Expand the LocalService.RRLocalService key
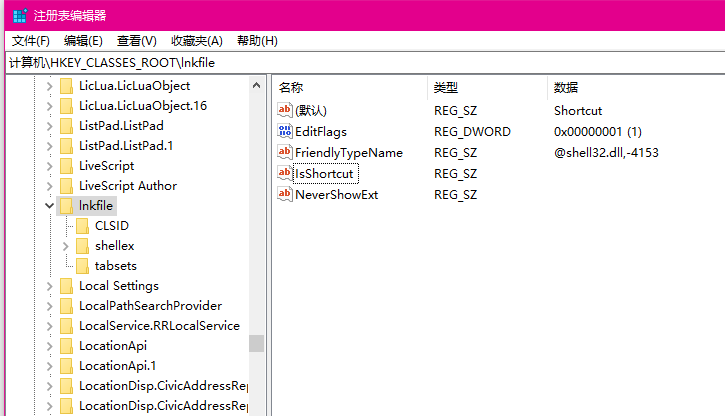 [49, 326]
